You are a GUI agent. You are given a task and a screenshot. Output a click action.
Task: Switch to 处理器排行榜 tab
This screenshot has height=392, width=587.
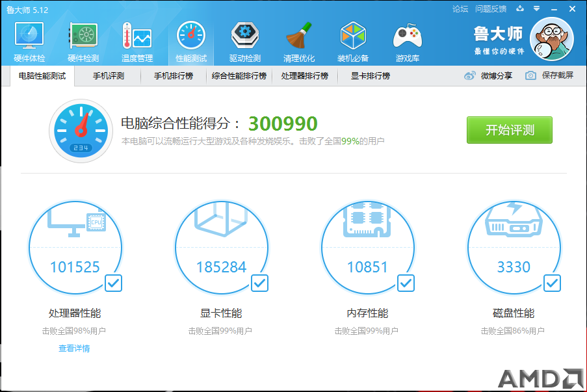305,76
